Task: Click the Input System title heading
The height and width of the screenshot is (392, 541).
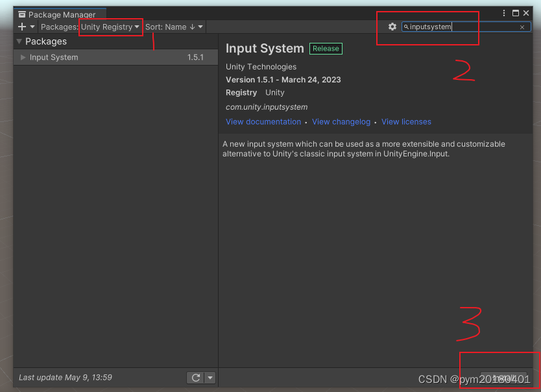Action: click(265, 49)
